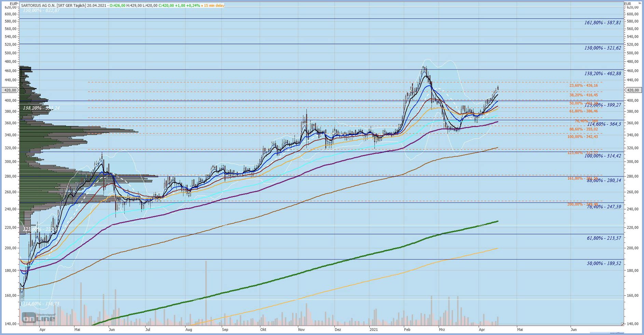Click the small scale icon beside left EUR
The height and width of the screenshot is (335, 644).
(x=17, y=4)
